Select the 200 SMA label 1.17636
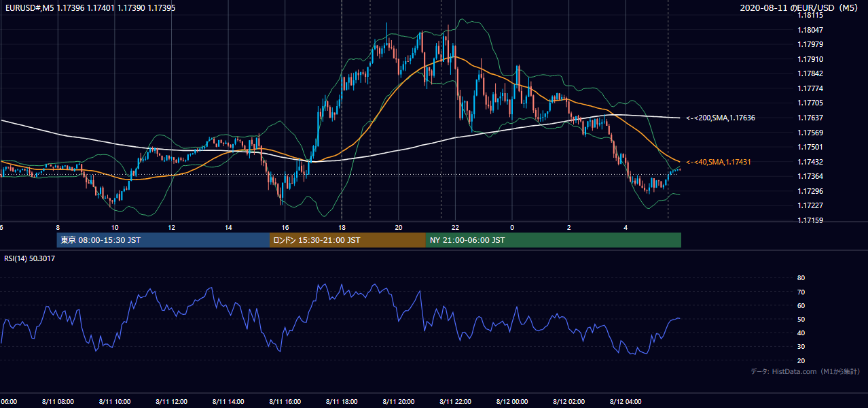Viewport: 868px width, 408px height. click(721, 118)
